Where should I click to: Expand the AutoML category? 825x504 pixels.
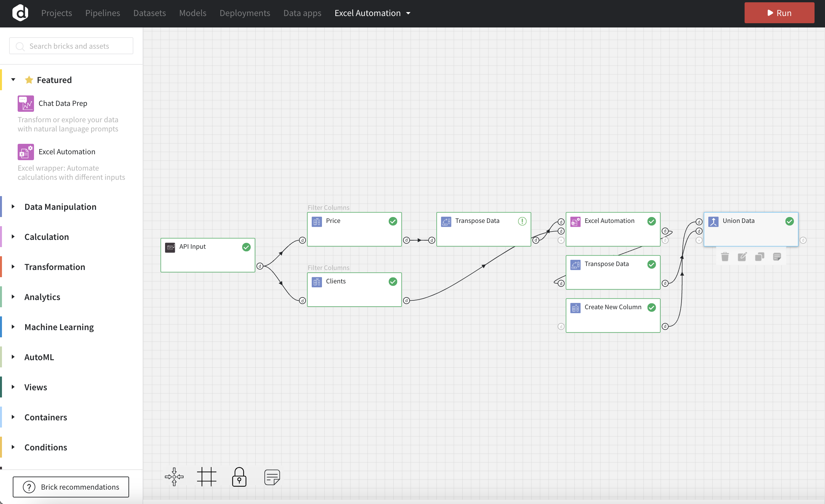pos(13,357)
